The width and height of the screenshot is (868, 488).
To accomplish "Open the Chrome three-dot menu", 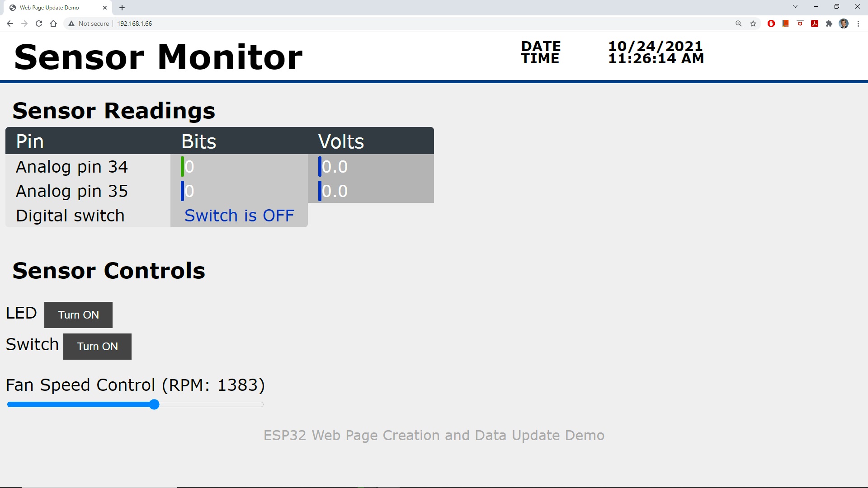I will click(858, 23).
